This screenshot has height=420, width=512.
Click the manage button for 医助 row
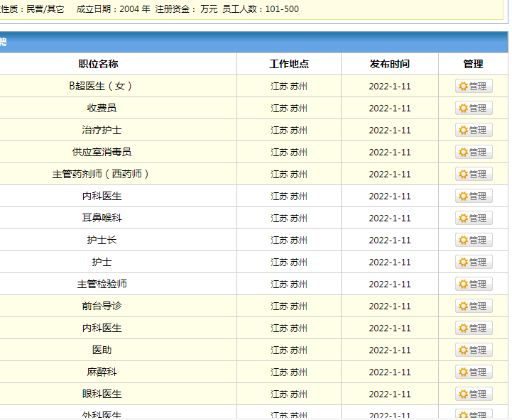pyautogui.click(x=474, y=350)
